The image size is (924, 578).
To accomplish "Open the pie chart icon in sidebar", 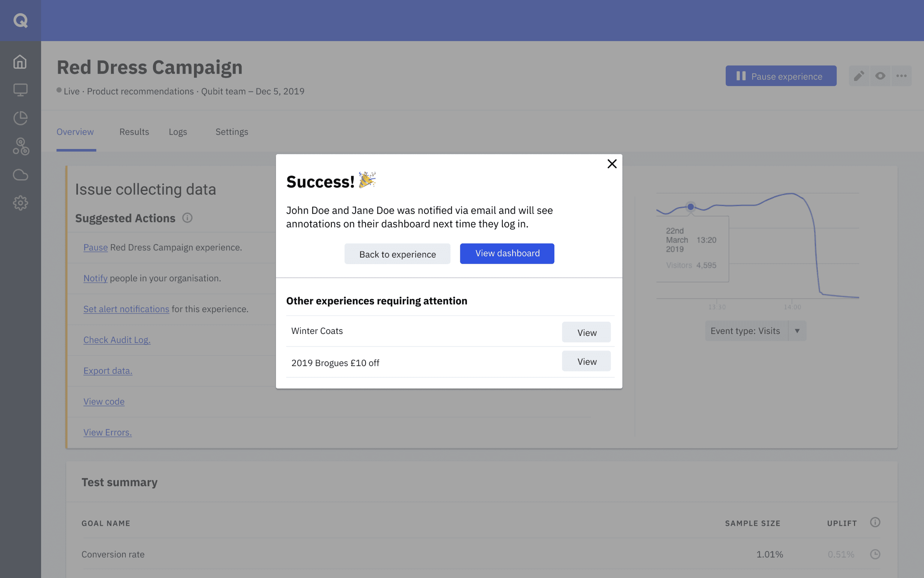I will coord(20,118).
